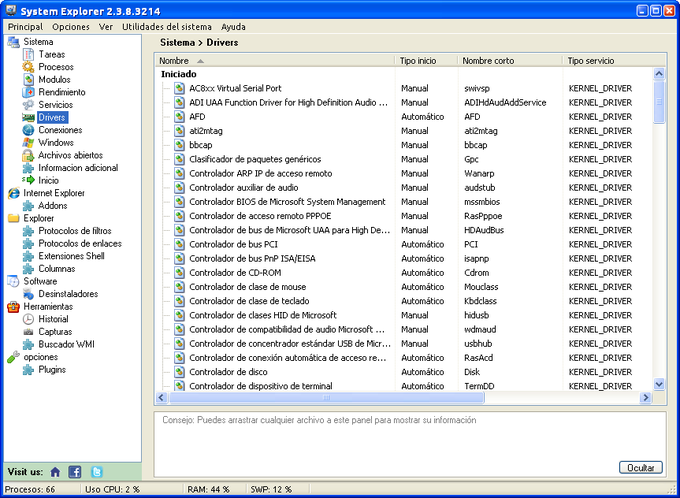
Task: Click the Iniciado group header
Action: click(x=179, y=74)
